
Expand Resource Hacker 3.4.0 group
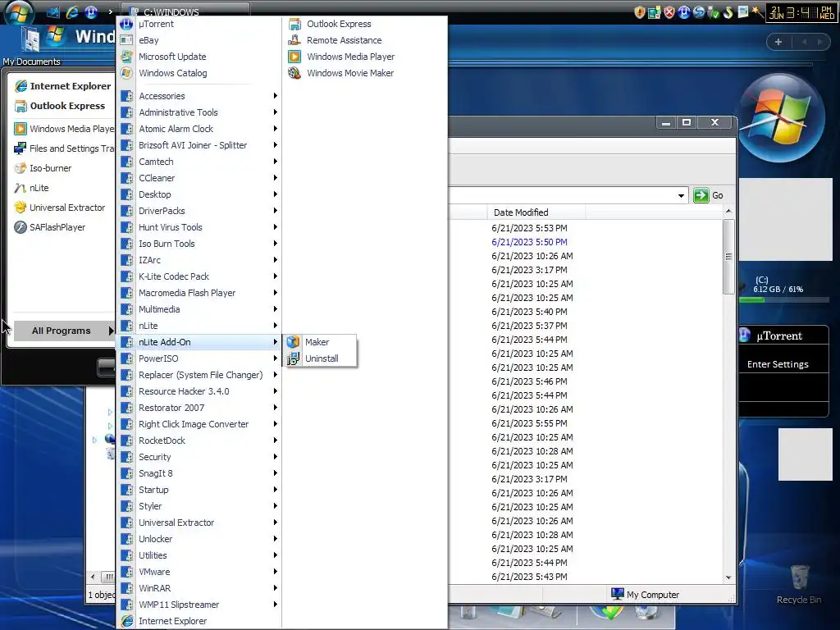[199, 391]
